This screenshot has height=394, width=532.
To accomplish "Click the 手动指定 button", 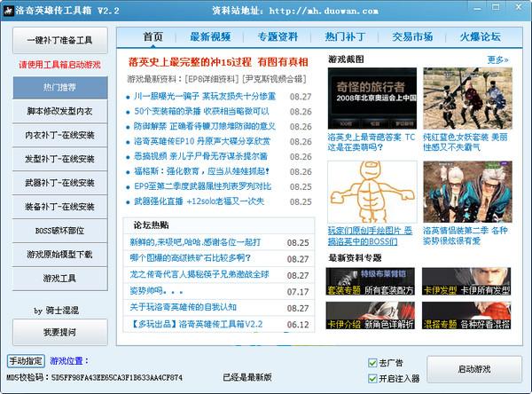I will 25,361.
